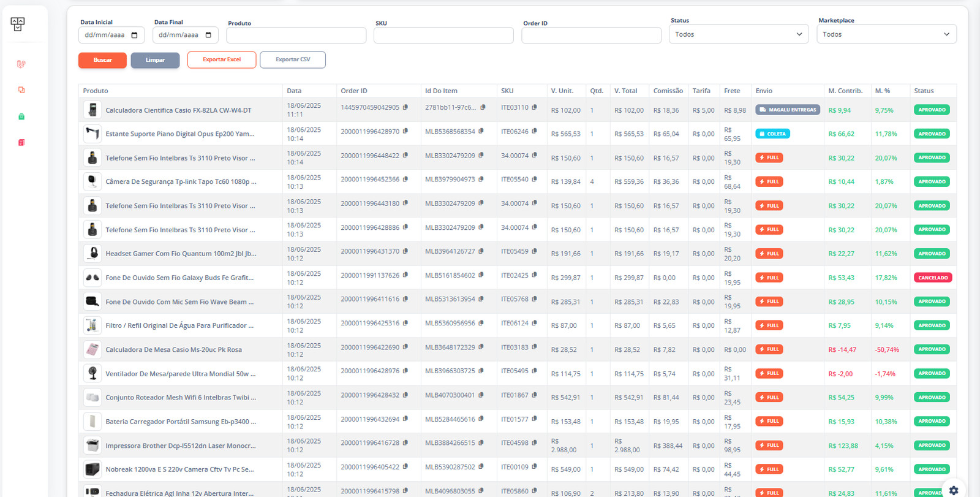The image size is (980, 497).
Task: Open the Laravel-style cube sidebar icon
Action: coord(21,64)
